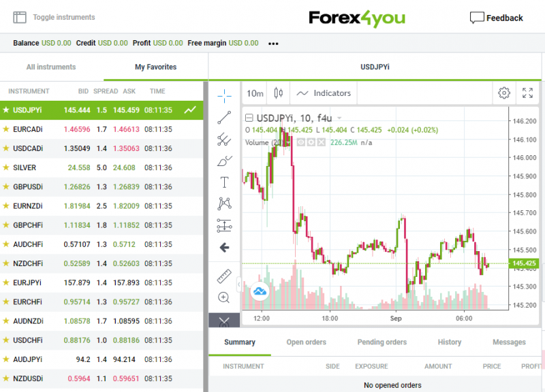Click the ellipsis next to Free margin

272,43
